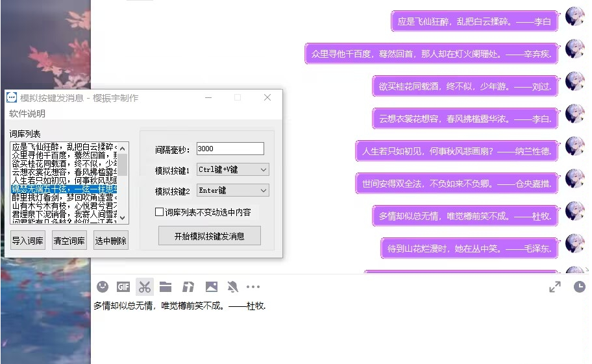Viewport: 592px width, 364px height.
Task: Open the 模拟按键1 Ctrl+V dropdown
Action: pyautogui.click(x=232, y=170)
